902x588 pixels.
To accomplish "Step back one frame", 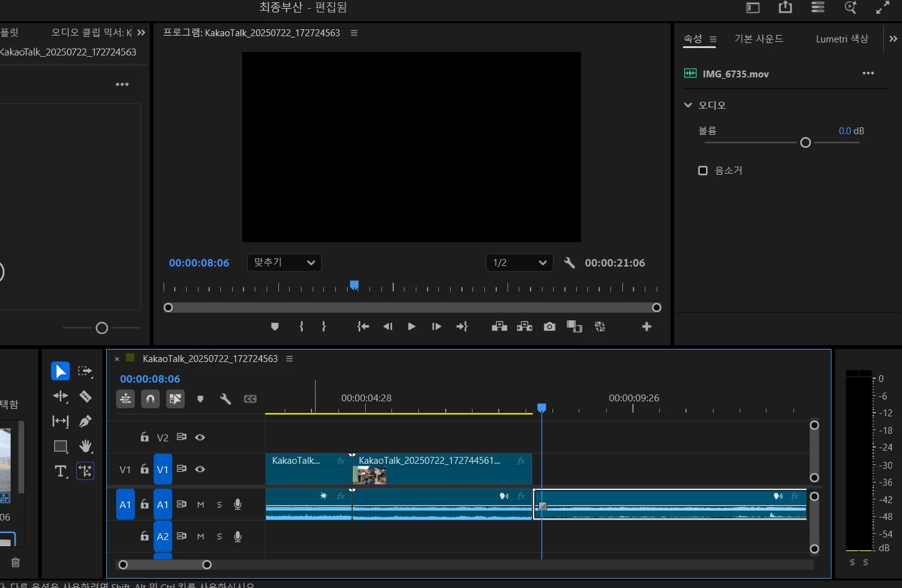I will click(388, 326).
